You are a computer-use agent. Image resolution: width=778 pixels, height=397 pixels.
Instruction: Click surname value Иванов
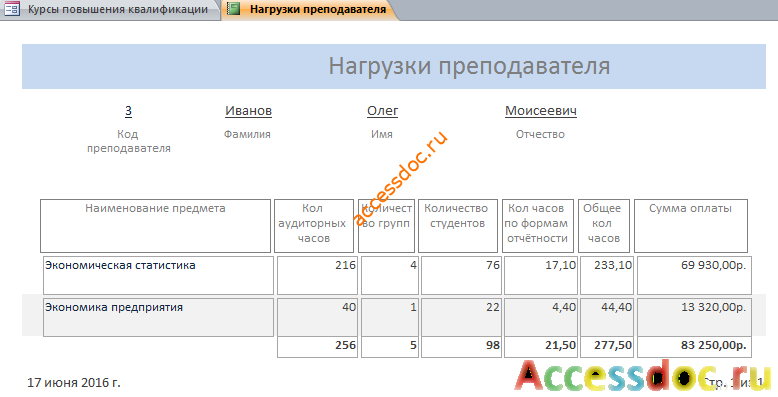tap(249, 111)
